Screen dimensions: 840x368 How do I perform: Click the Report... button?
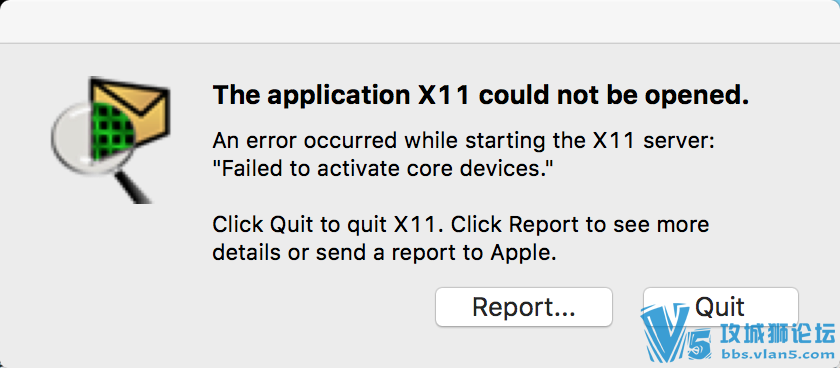click(x=523, y=307)
